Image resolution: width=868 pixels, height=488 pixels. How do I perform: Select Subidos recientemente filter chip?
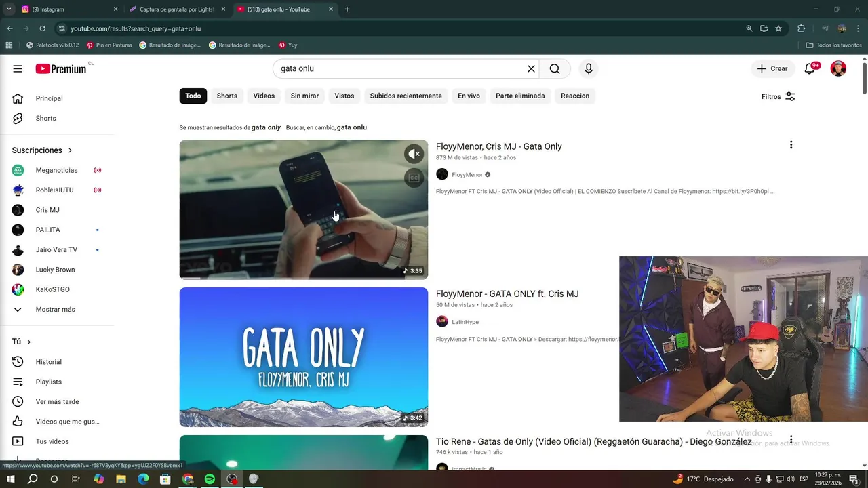coord(406,96)
